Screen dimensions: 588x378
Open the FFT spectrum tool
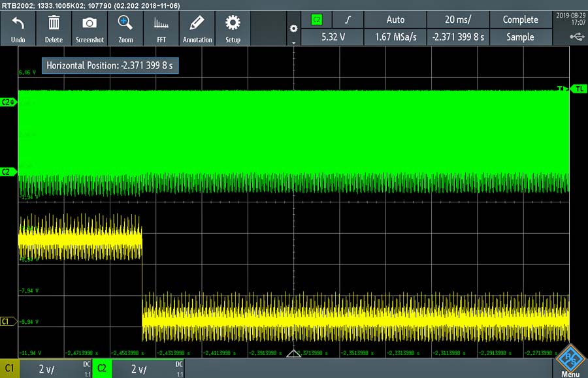pos(161,24)
